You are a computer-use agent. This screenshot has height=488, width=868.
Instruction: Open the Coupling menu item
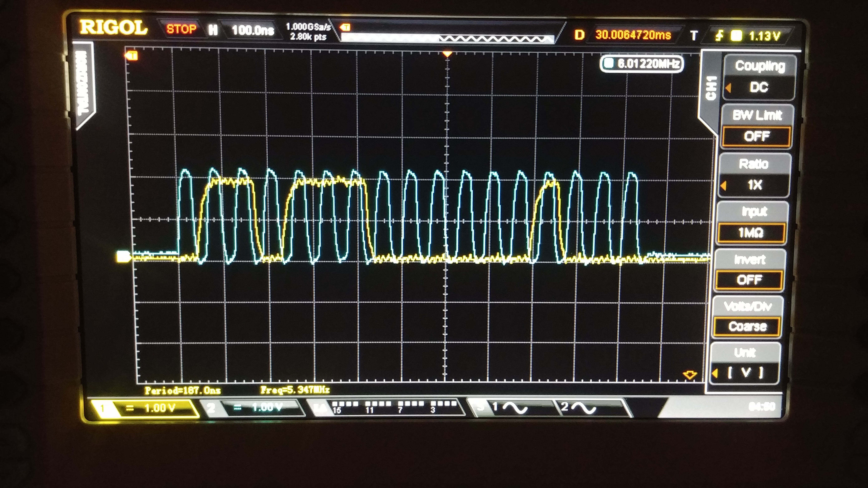point(760,66)
